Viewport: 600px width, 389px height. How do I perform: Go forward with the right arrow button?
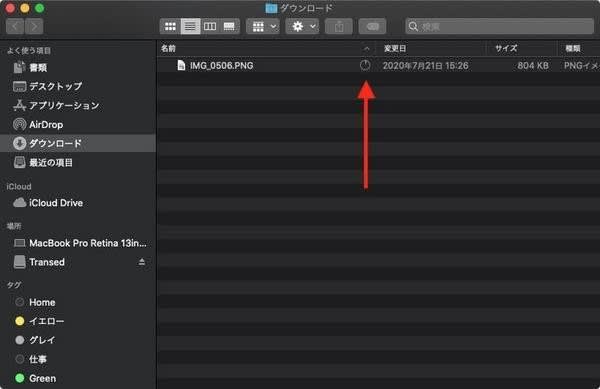pos(34,26)
